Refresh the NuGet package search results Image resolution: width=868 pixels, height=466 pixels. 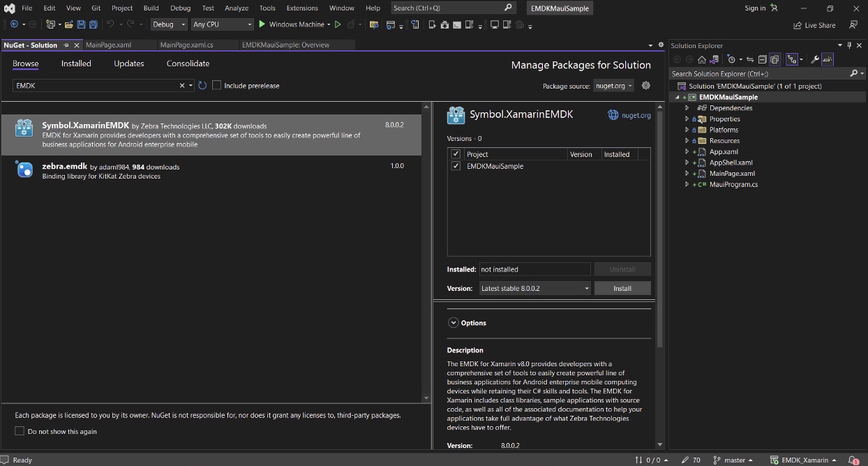point(202,85)
